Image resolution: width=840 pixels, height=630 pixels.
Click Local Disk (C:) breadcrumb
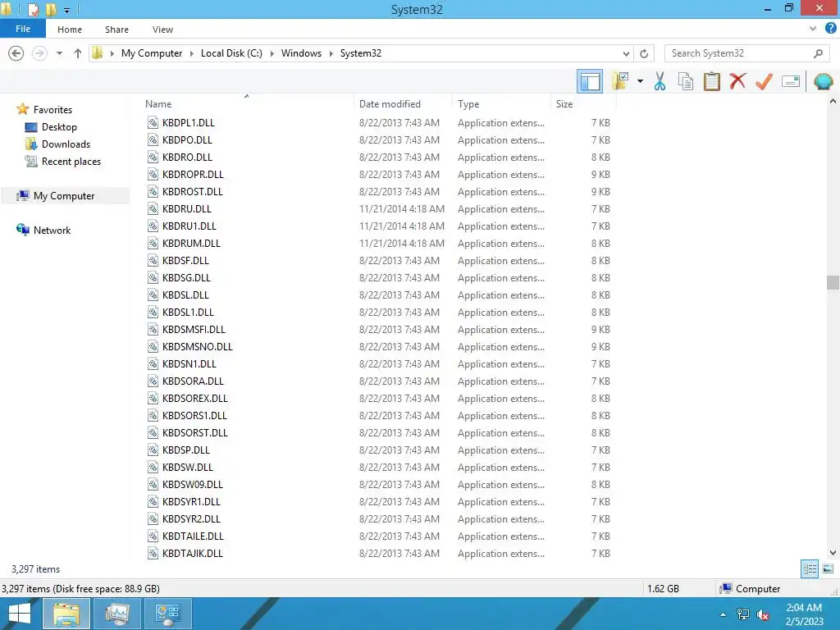pos(231,53)
